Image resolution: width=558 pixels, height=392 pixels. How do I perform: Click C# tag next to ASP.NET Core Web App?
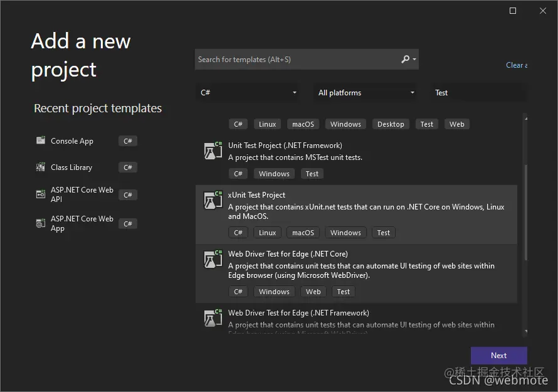click(x=128, y=223)
